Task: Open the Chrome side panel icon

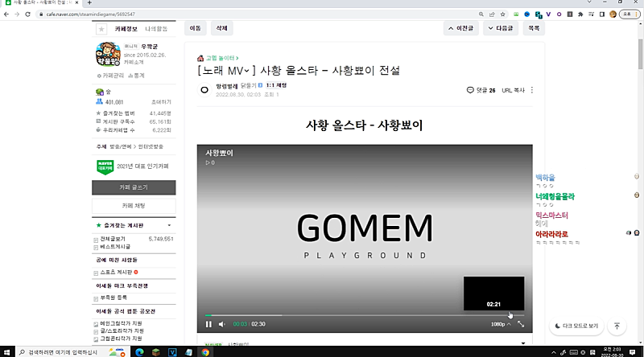Action: point(601,14)
